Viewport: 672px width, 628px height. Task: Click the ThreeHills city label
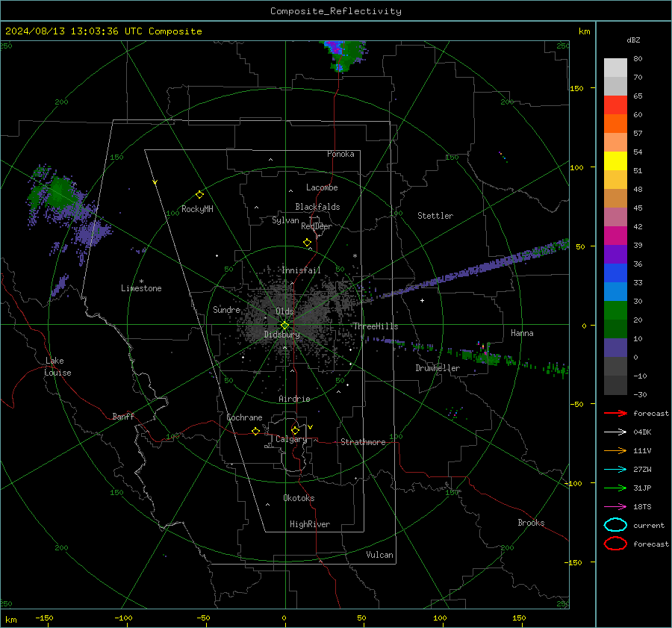pos(376,326)
